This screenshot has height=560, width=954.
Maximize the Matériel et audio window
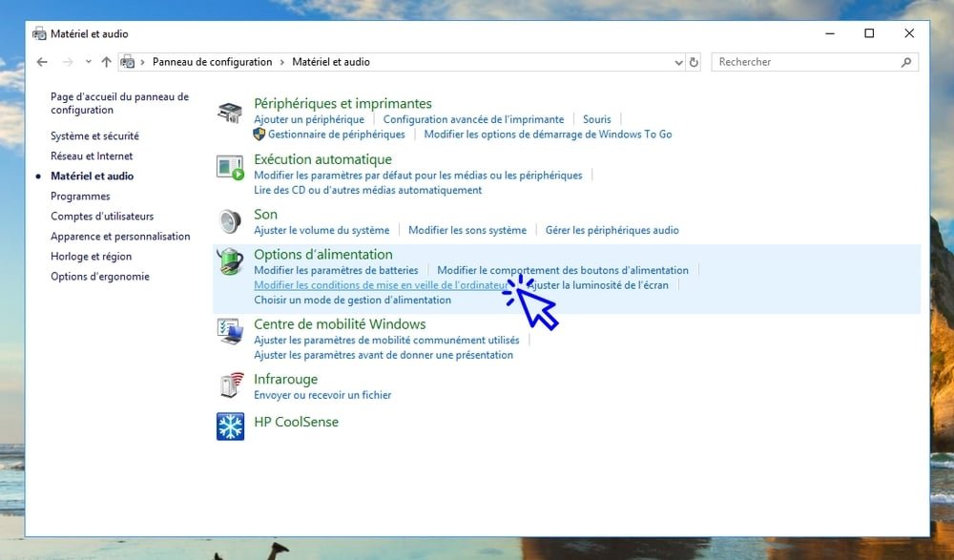tap(869, 33)
